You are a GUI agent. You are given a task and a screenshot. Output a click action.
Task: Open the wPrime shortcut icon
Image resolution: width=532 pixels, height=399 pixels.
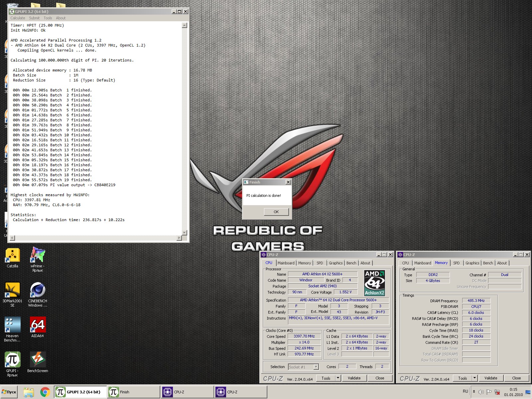coord(38,259)
